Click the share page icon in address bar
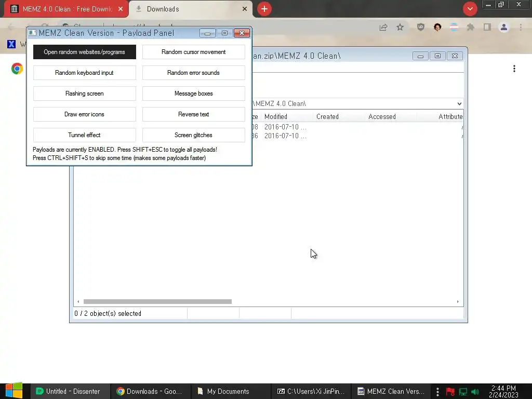Viewport: 532px width, 399px height. click(x=383, y=27)
